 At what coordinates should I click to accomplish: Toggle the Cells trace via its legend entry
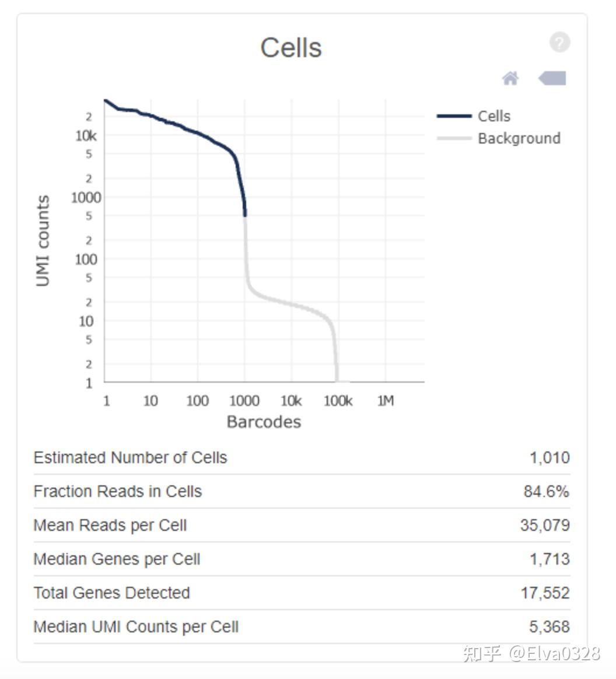coord(494,116)
